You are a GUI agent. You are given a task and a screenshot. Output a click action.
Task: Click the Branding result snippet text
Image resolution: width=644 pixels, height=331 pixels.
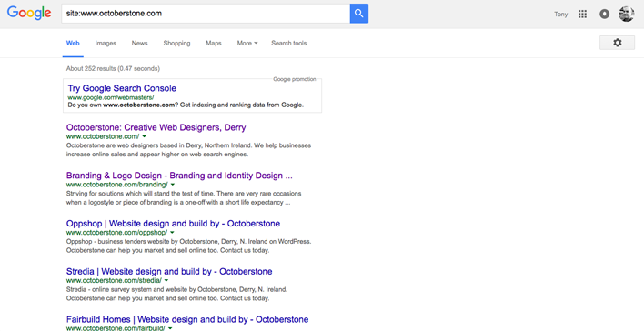tap(184, 198)
